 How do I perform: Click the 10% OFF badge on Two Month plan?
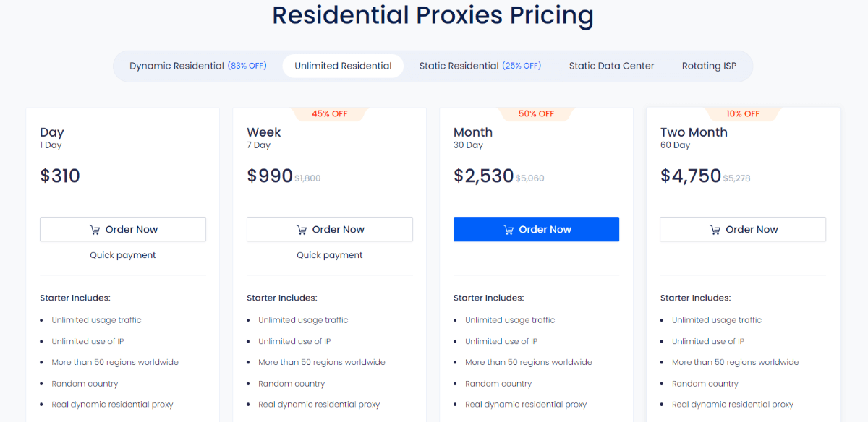click(742, 113)
